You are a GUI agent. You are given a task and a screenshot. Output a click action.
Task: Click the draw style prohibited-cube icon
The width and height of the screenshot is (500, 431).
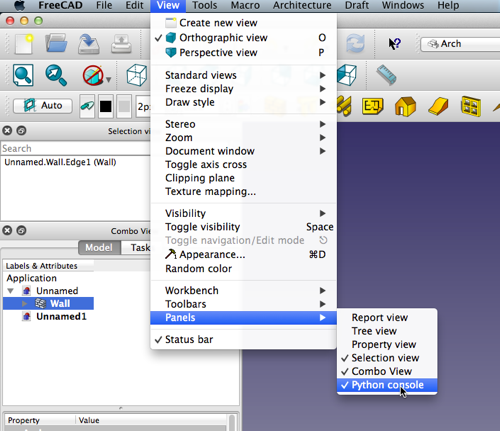[93, 75]
